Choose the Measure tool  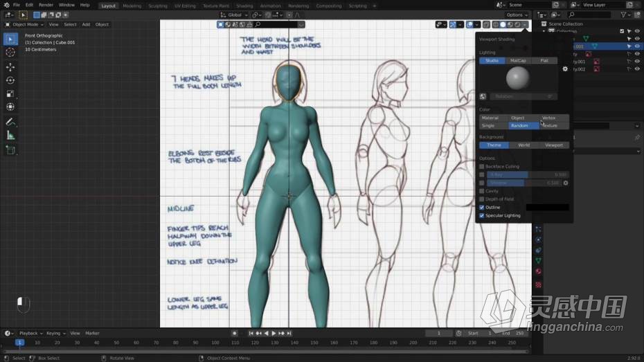[10, 136]
